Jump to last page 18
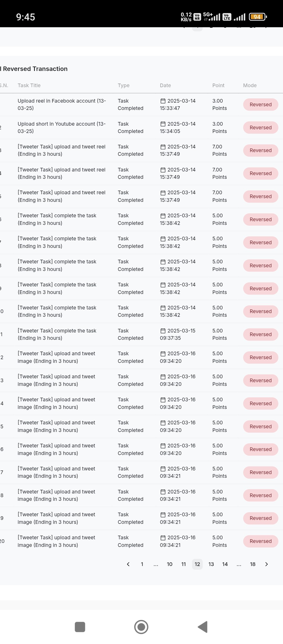 pyautogui.click(x=253, y=564)
